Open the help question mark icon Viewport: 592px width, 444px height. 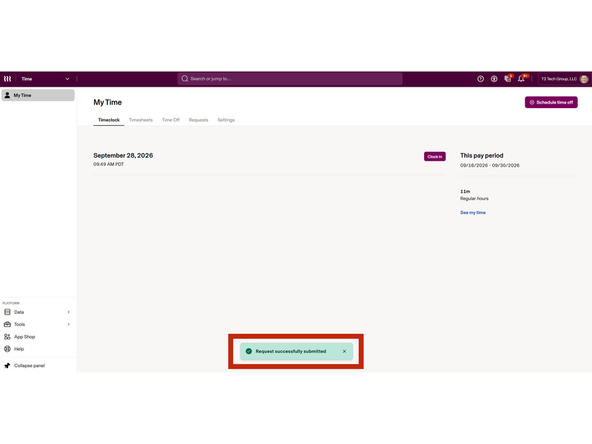[480, 79]
